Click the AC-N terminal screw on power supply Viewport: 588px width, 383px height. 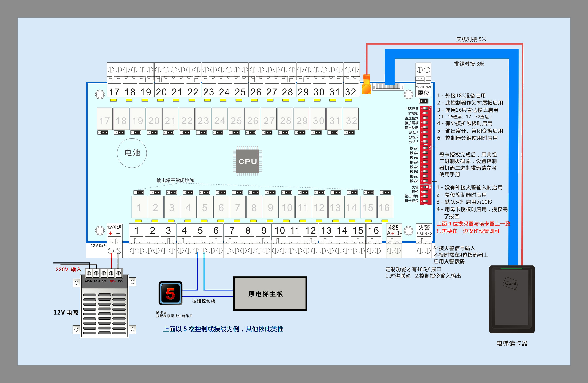pos(89,273)
